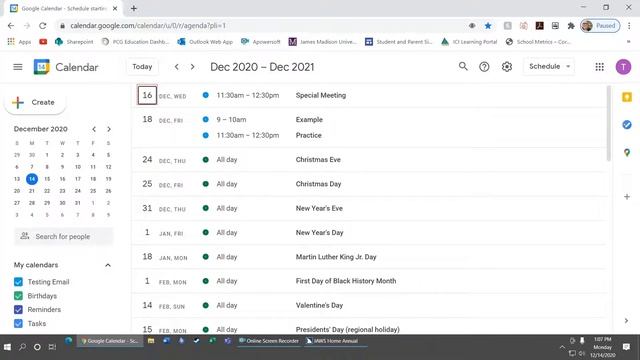Open Google Keep side panel icon
Image resolution: width=640 pixels, height=360 pixels.
(627, 97)
